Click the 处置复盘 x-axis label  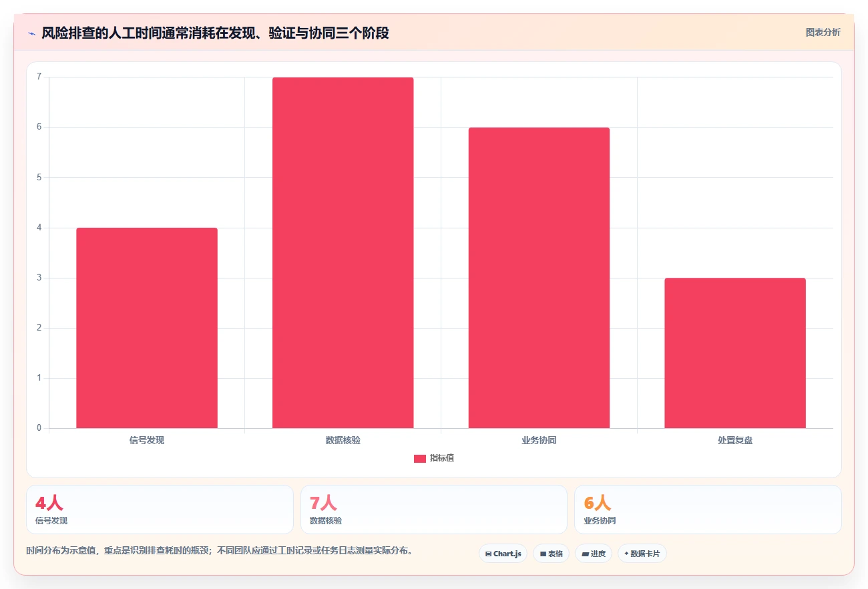click(x=735, y=440)
